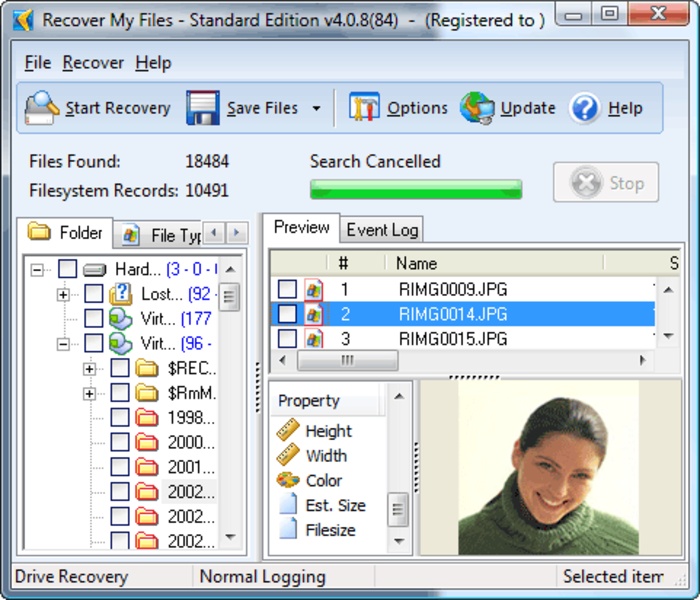The width and height of the screenshot is (700, 600).
Task: Click the Start Recovery magnifier icon
Action: coord(43,108)
